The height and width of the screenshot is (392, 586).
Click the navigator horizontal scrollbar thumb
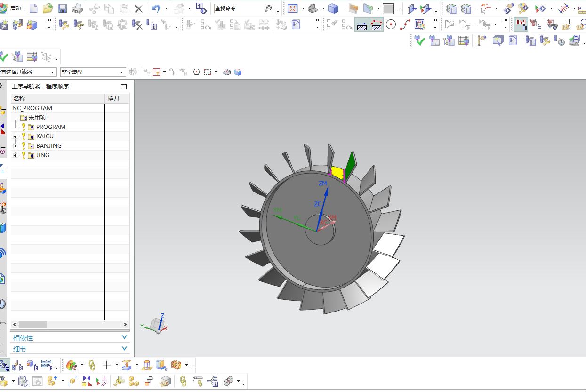pyautogui.click(x=32, y=324)
